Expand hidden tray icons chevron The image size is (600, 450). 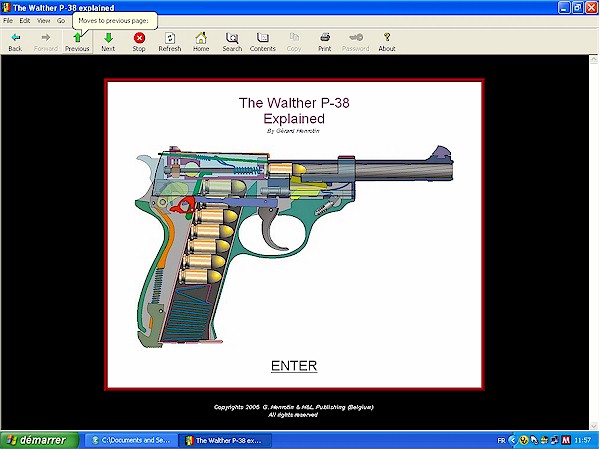tap(513, 440)
